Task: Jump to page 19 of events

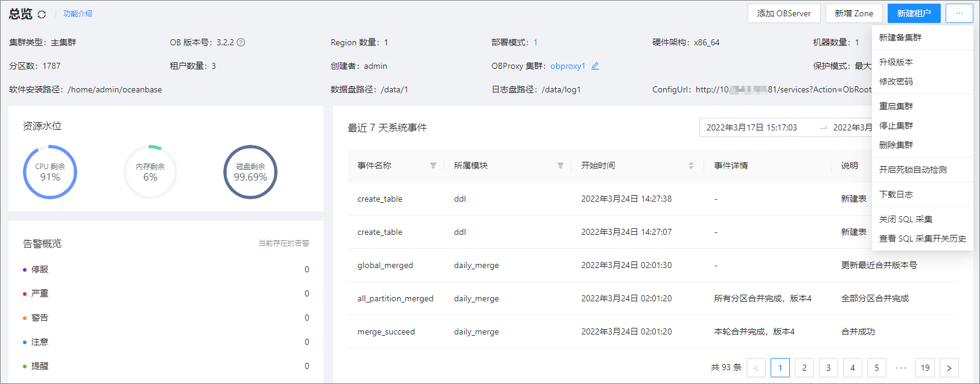Action: pos(925,368)
